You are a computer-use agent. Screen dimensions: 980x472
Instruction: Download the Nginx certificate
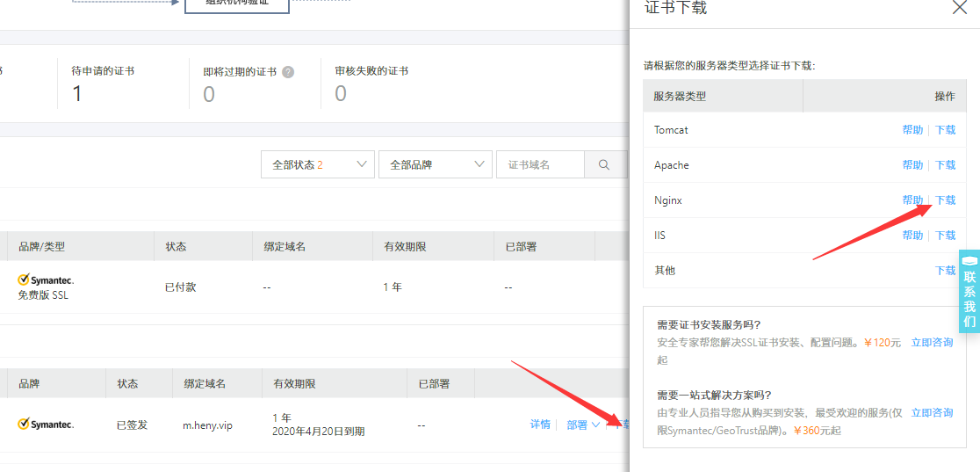click(x=945, y=200)
